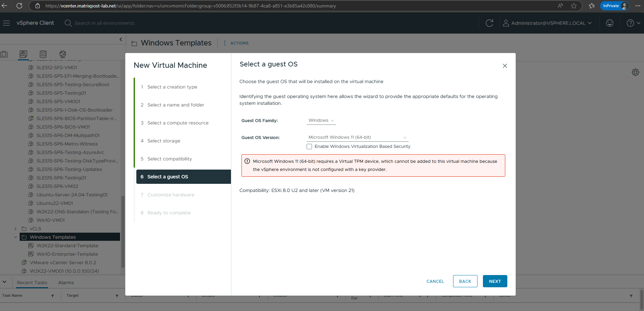
Task: Go to step 5 Select compatibility
Action: pyautogui.click(x=170, y=159)
